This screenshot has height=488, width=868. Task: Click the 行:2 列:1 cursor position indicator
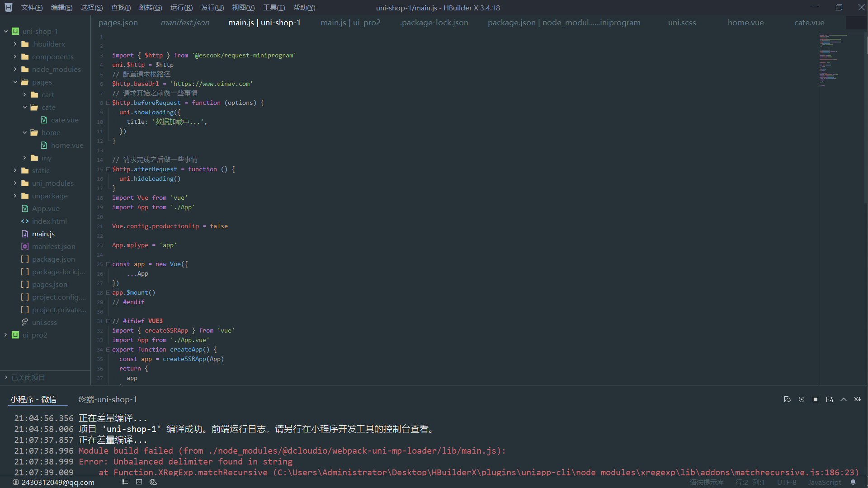pyautogui.click(x=750, y=483)
